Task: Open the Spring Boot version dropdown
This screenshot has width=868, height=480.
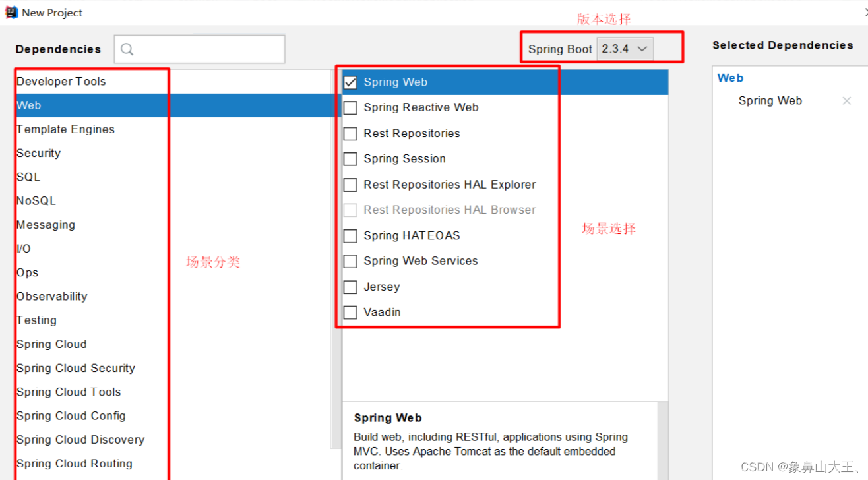Action: coord(625,49)
